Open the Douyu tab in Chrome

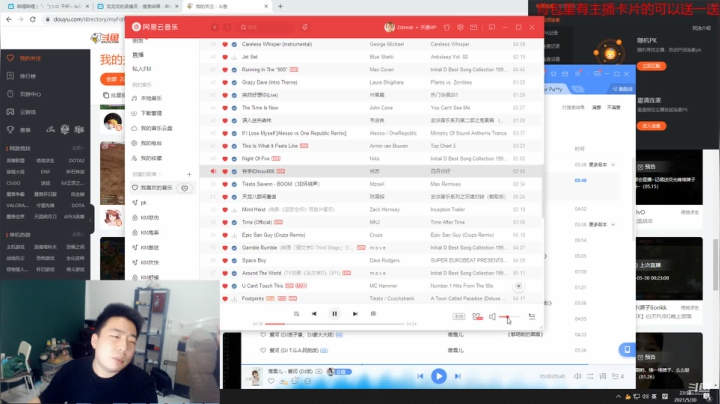228,6
